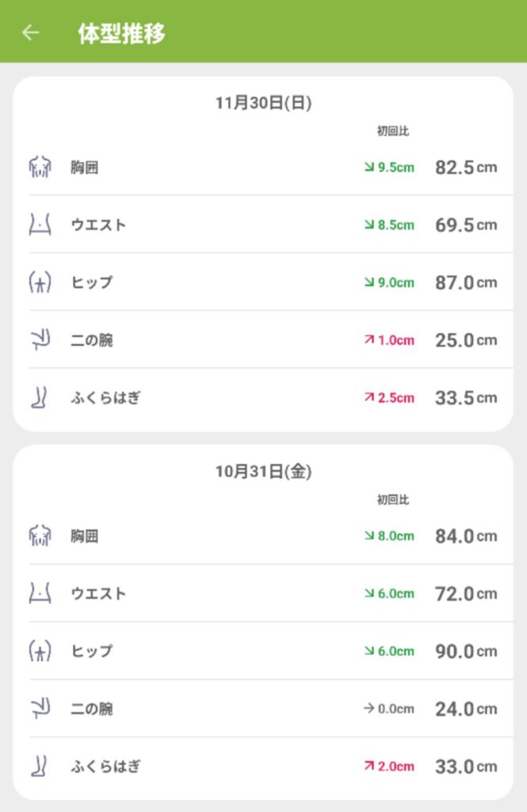Tap the hip icon in the 10月31日 card
Viewport: 527px width, 812px height.
40,651
